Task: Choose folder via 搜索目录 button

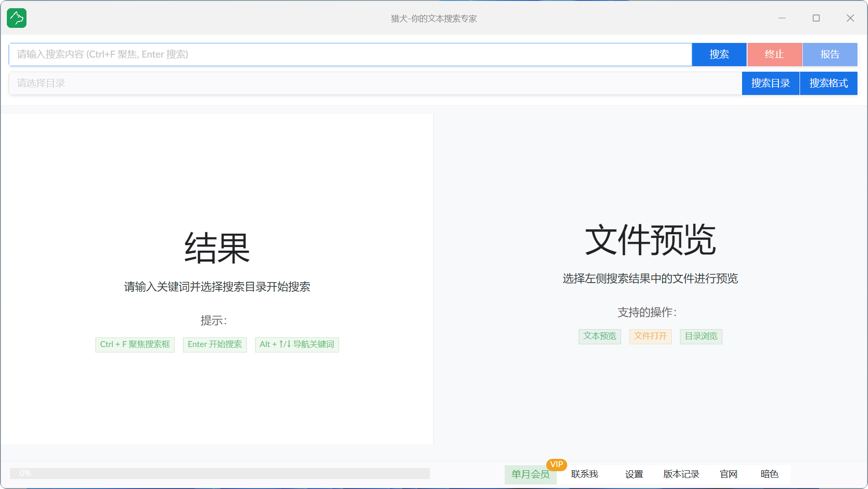Action: pos(770,83)
